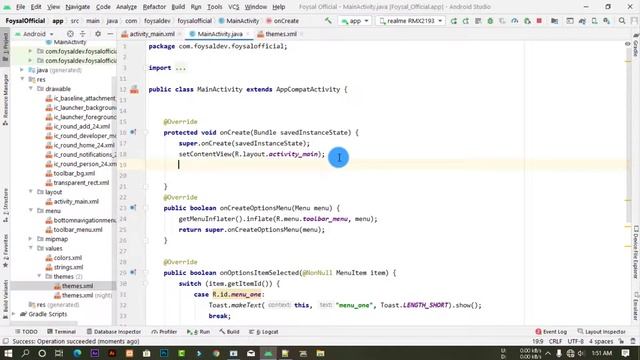Image resolution: width=640 pixels, height=360 pixels.
Task: Collapse the res folder
Action: 22,79
